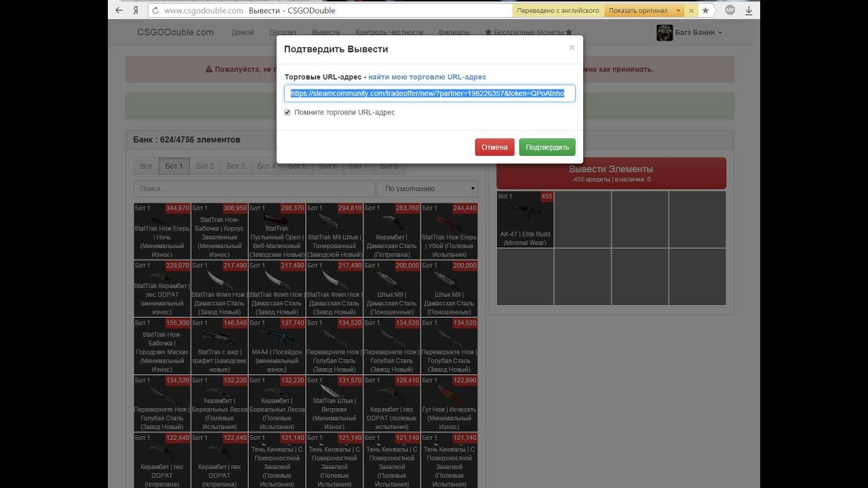Click the browser back arrow
The image size is (868, 488).
tap(119, 11)
